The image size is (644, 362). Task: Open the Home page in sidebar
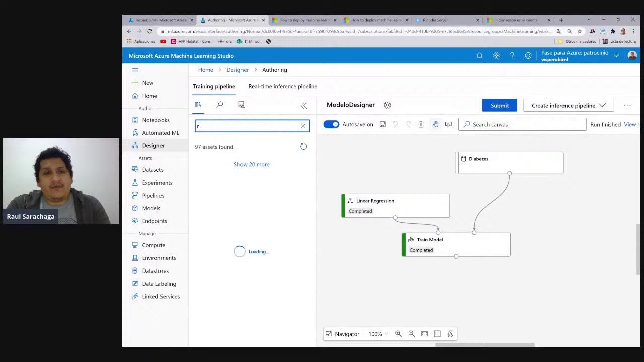pos(149,96)
